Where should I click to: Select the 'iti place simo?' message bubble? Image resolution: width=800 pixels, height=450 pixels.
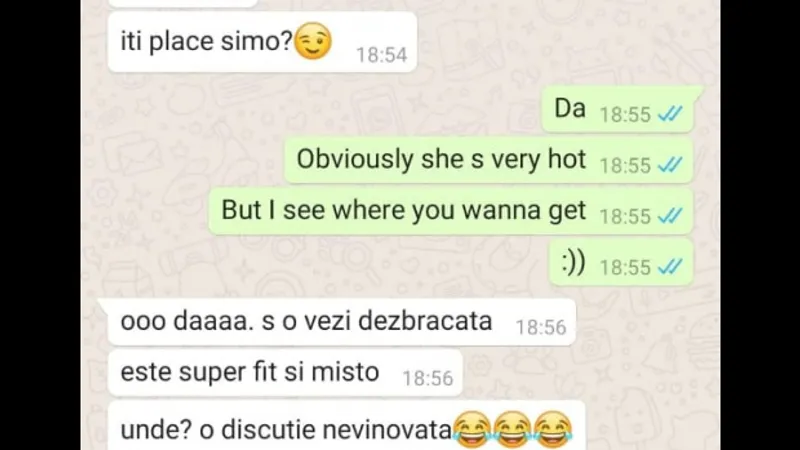pyautogui.click(x=262, y=42)
